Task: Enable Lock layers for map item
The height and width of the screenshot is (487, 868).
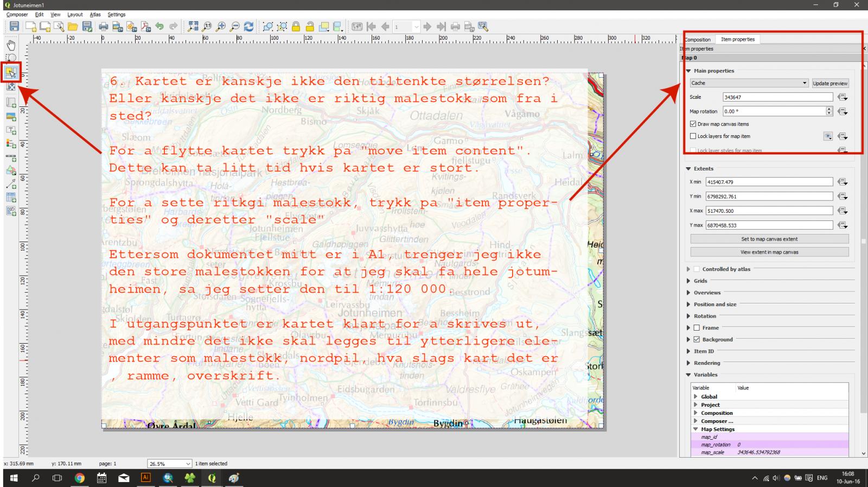Action: 693,136
